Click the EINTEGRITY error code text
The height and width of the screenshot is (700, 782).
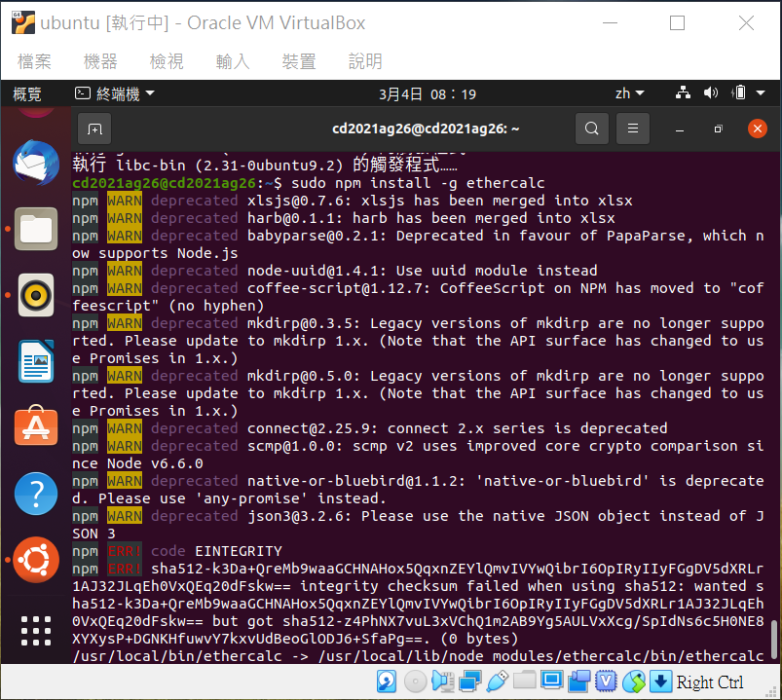click(x=239, y=551)
